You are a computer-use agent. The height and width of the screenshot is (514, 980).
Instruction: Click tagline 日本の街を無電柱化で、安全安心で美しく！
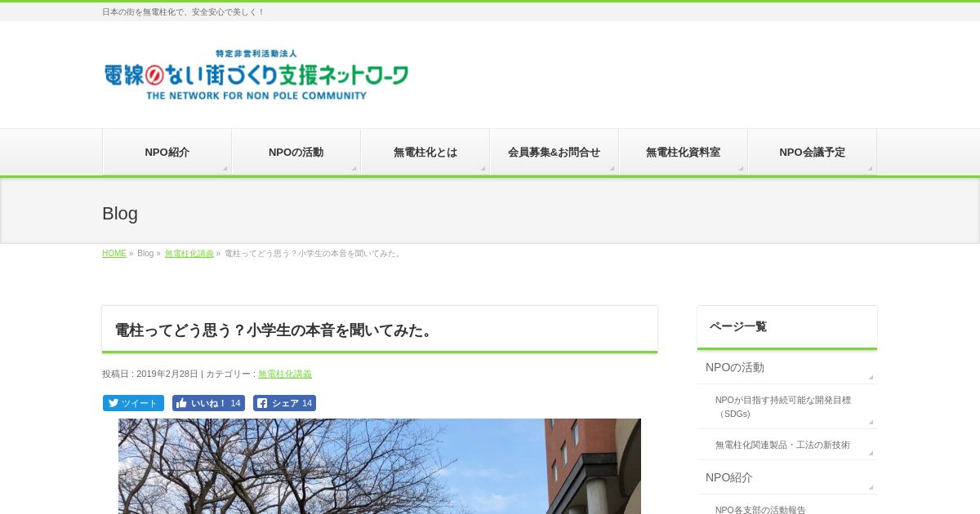point(183,12)
